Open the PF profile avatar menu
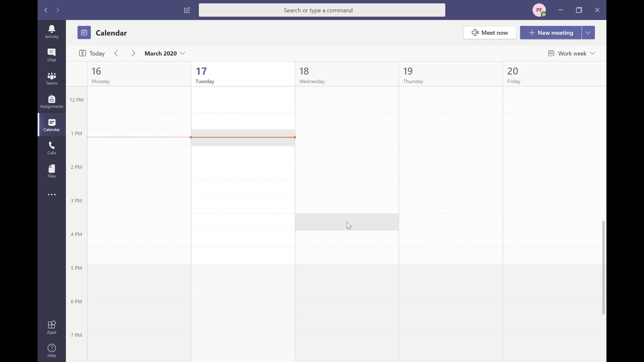This screenshot has width=644, height=362. click(539, 10)
